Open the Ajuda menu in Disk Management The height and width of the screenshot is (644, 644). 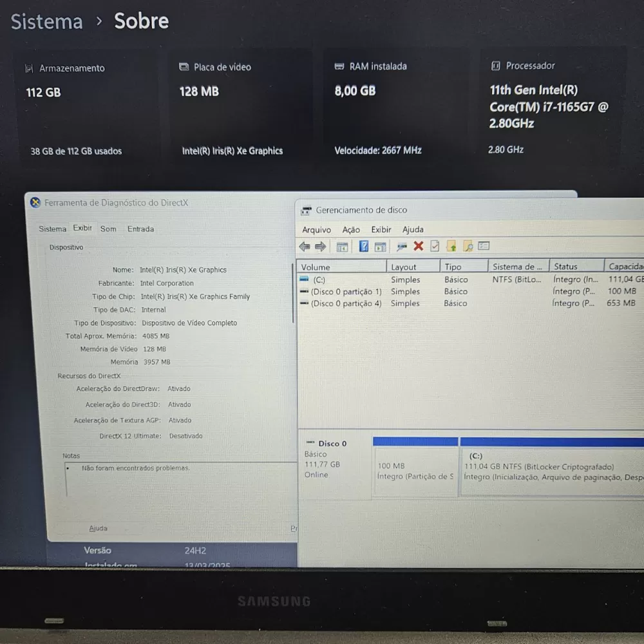(x=413, y=229)
